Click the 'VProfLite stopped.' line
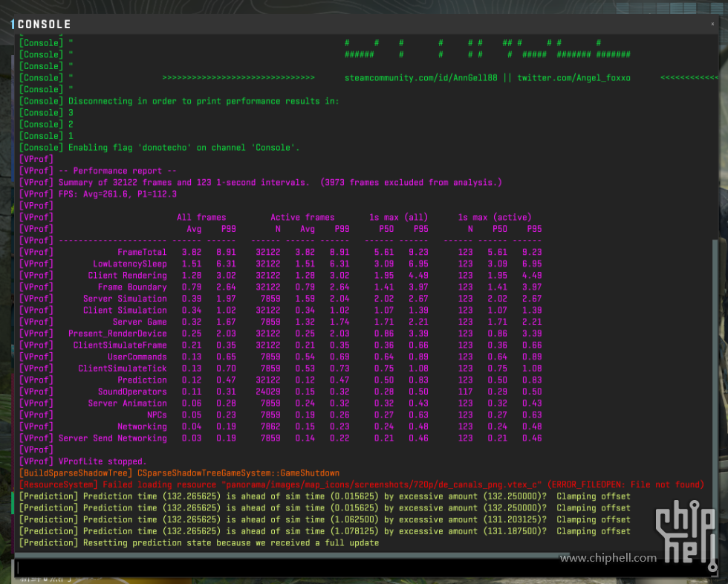The width and height of the screenshot is (728, 584). [x=102, y=461]
